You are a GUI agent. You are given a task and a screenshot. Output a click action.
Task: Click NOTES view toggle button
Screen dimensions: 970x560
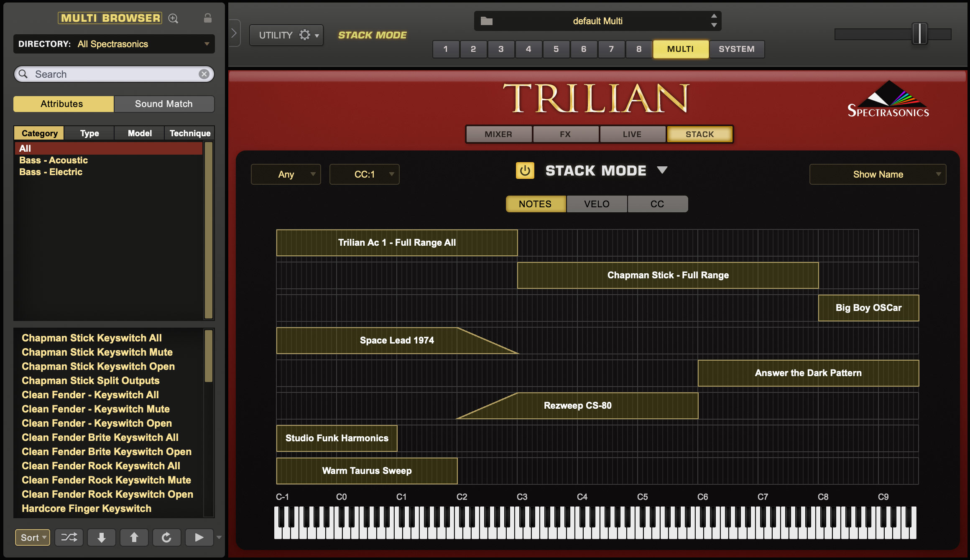(535, 204)
